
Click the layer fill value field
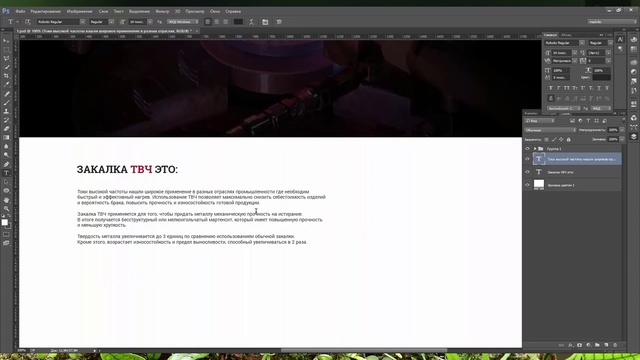coord(613,140)
